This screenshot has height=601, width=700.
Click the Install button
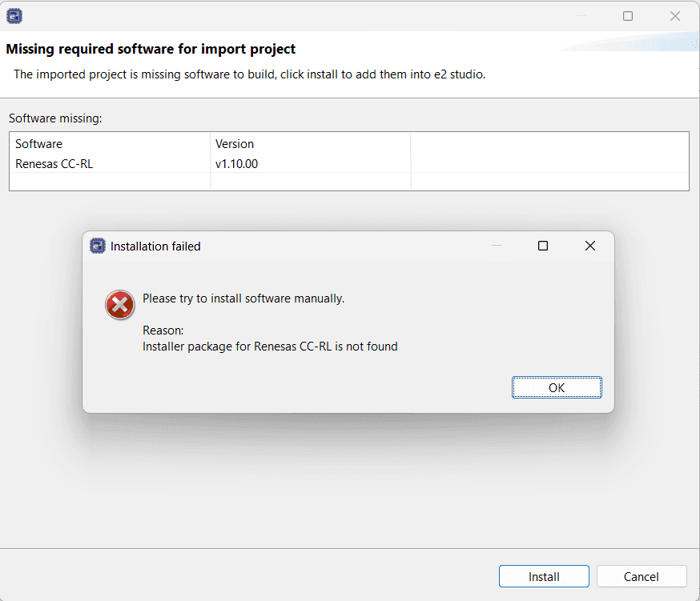[544, 576]
